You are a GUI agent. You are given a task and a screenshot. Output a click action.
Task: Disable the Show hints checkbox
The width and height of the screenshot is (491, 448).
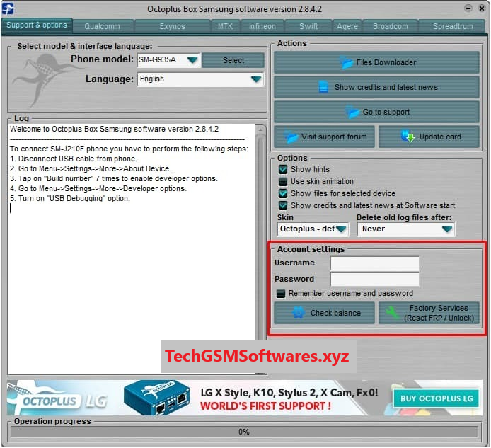point(283,170)
